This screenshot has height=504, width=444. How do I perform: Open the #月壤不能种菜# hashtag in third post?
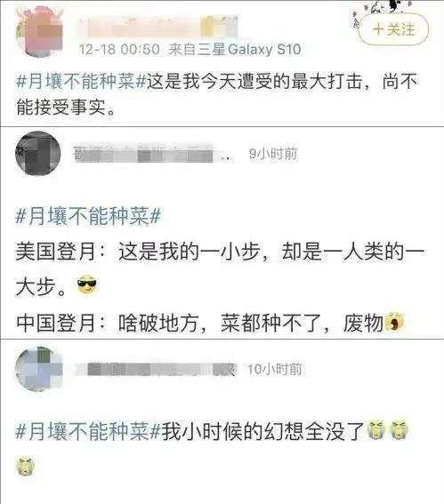pyautogui.click(x=88, y=431)
